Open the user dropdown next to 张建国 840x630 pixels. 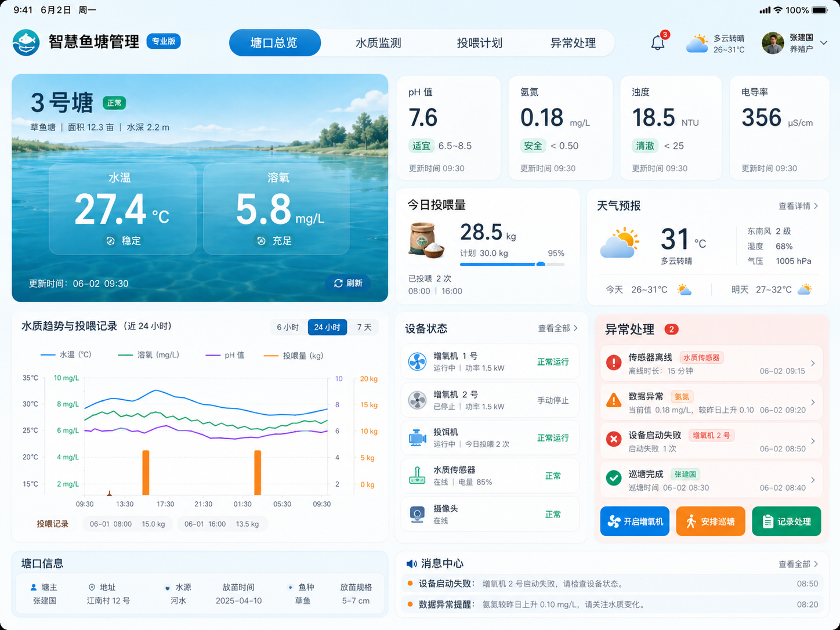pyautogui.click(x=824, y=43)
